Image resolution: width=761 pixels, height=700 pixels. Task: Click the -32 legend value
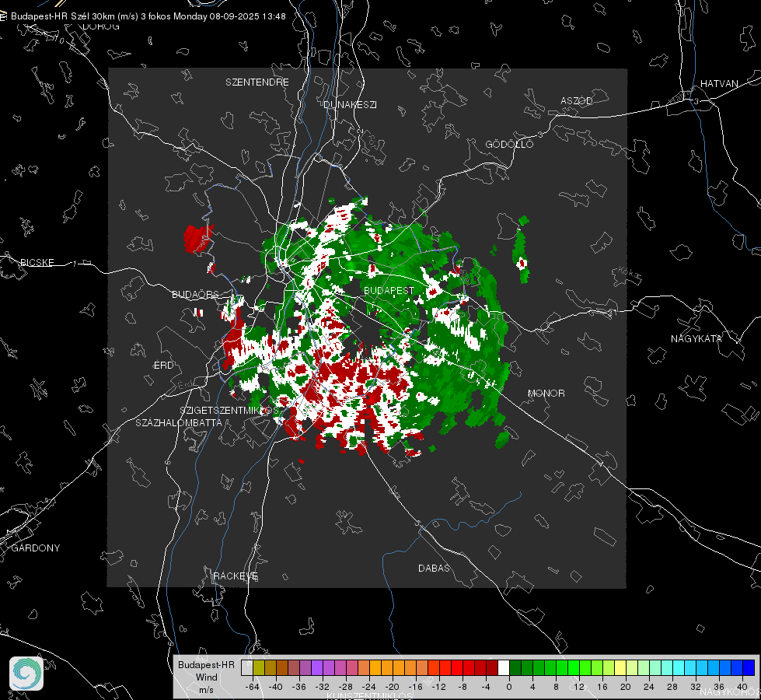tap(323, 687)
